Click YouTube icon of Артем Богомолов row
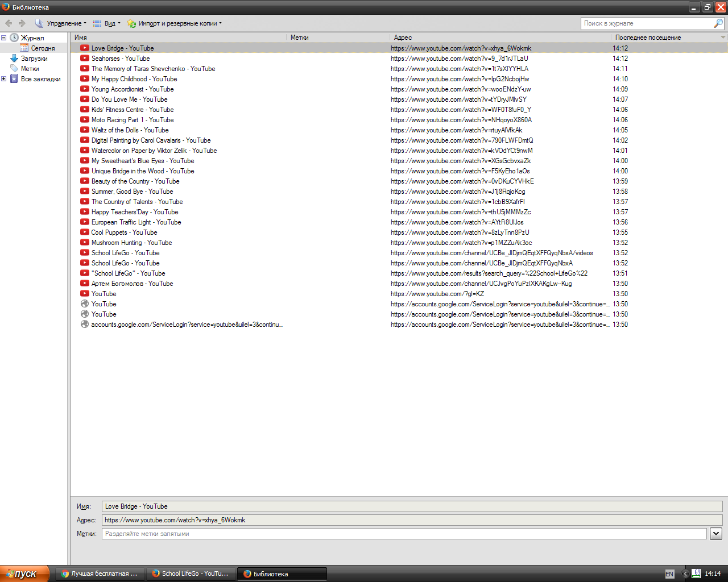 (85, 284)
